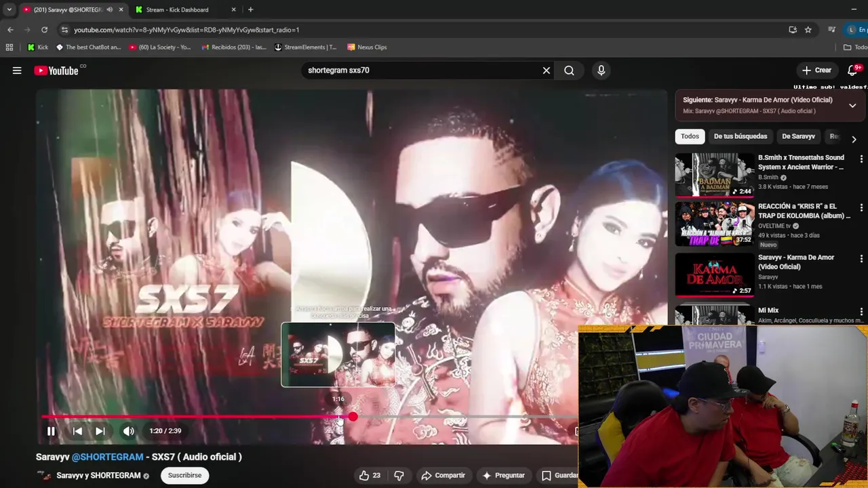Click the Suscribirse button
This screenshot has height=488, width=868.
point(184,475)
